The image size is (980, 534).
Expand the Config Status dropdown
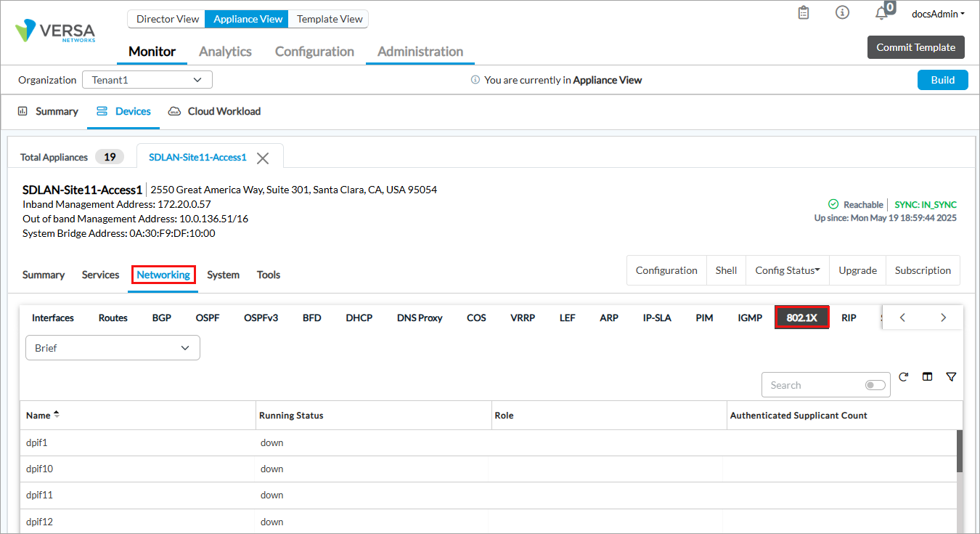click(x=787, y=270)
